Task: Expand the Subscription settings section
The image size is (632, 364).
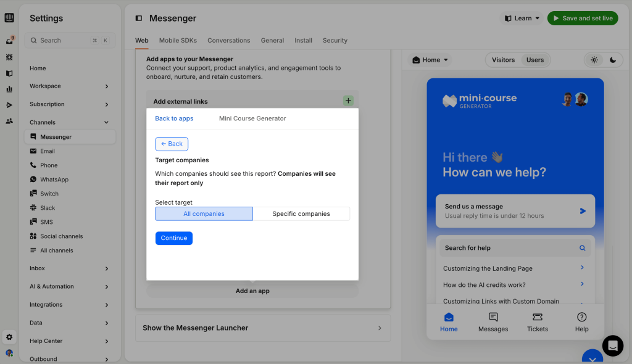Action: (x=69, y=104)
